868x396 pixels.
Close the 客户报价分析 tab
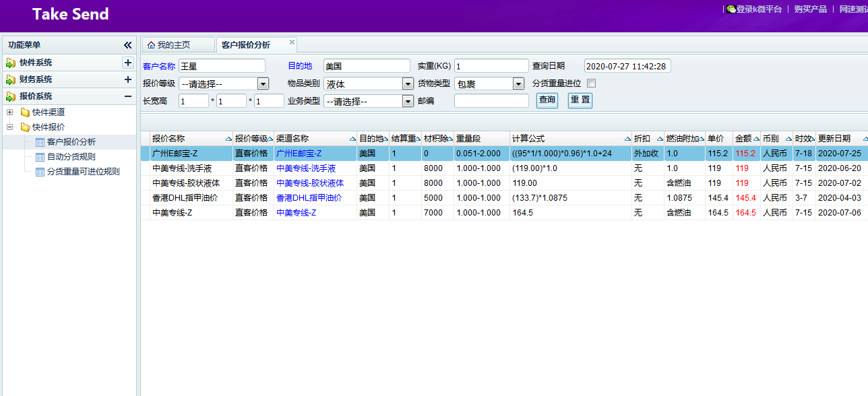pos(292,42)
